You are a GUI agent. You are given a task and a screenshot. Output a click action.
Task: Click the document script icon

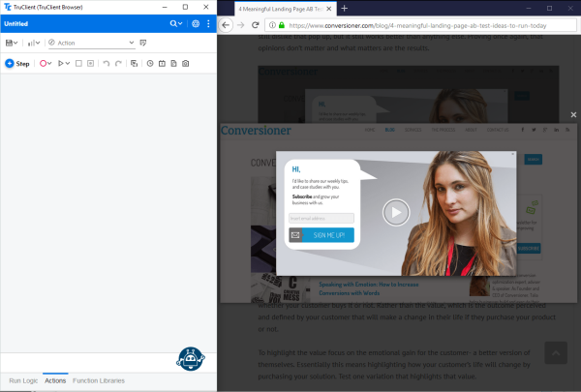tap(173, 64)
